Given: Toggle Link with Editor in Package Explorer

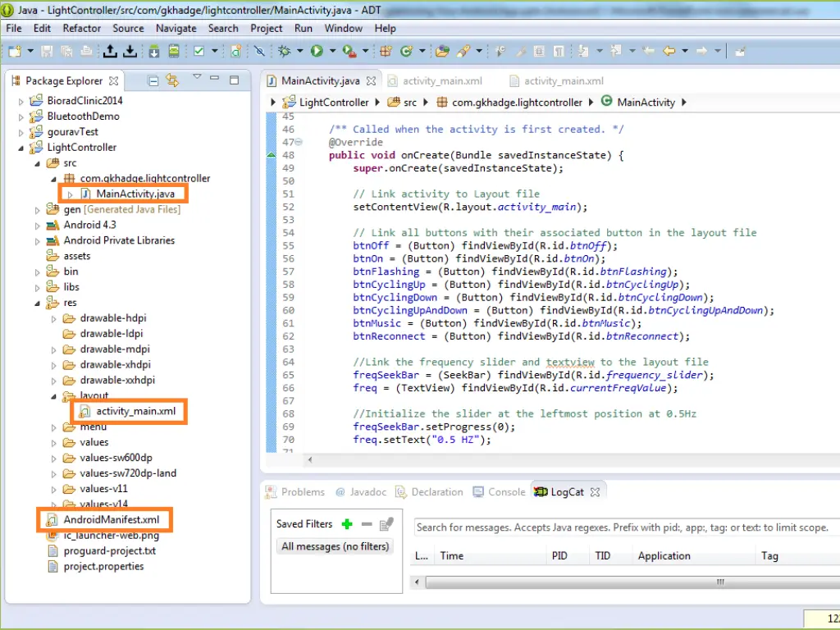Looking at the screenshot, I should click(172, 81).
